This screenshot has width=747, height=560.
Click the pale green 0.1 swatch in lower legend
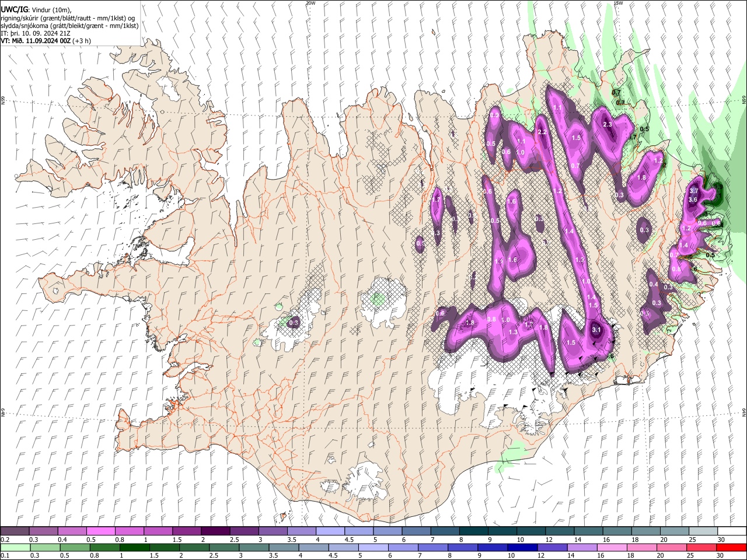15,548
